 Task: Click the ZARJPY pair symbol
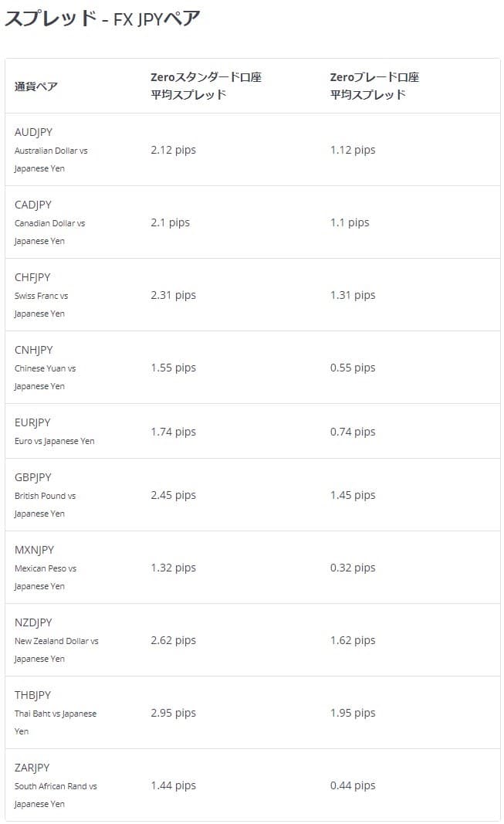[x=32, y=768]
